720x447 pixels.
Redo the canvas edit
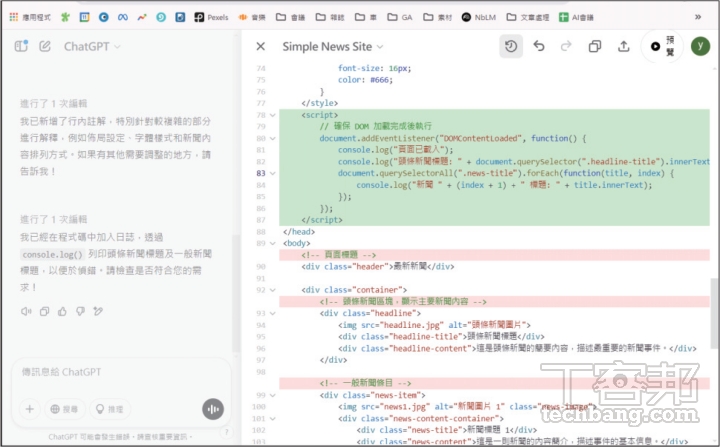[x=566, y=46]
